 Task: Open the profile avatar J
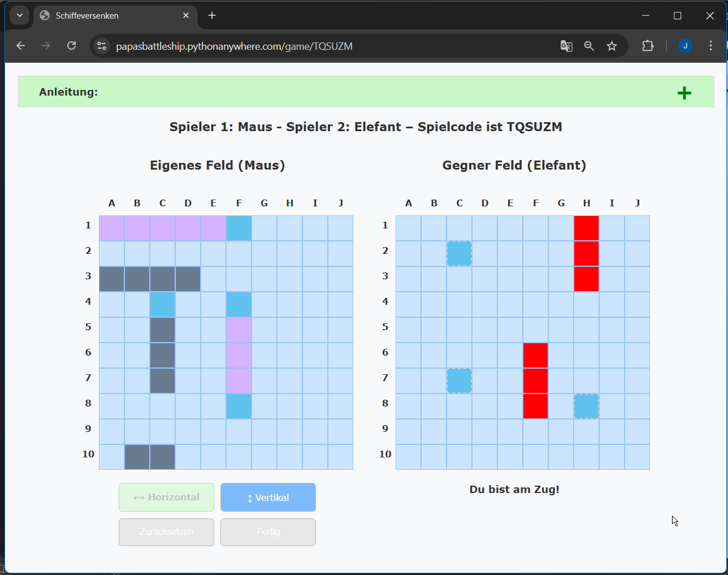(685, 46)
